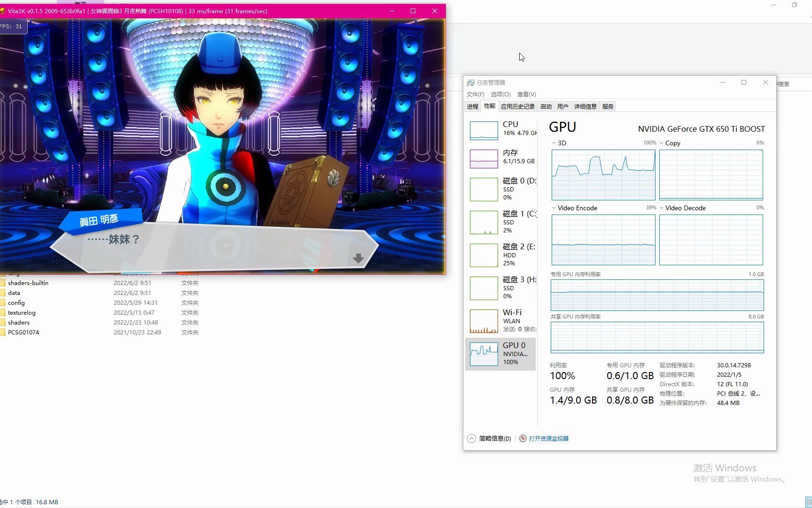Switch to the 应用历史记录 tab

[x=517, y=107]
